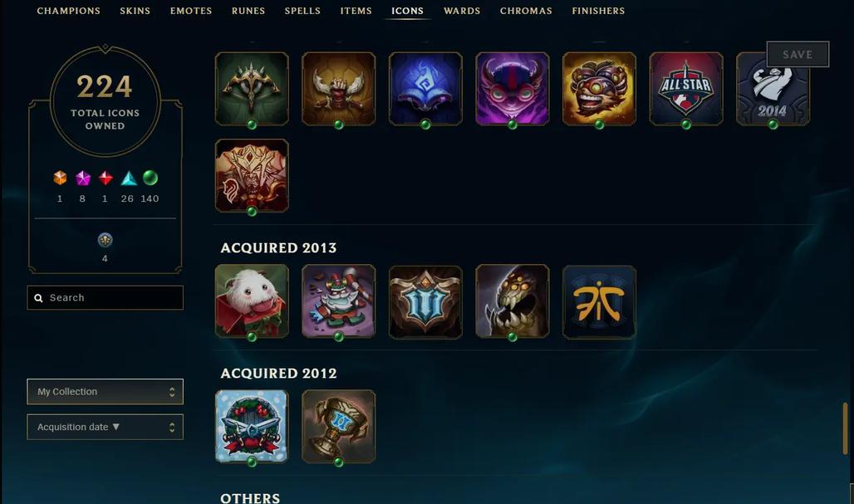Image resolution: width=854 pixels, height=504 pixels.
Task: Click the icon Search field
Action: click(106, 298)
